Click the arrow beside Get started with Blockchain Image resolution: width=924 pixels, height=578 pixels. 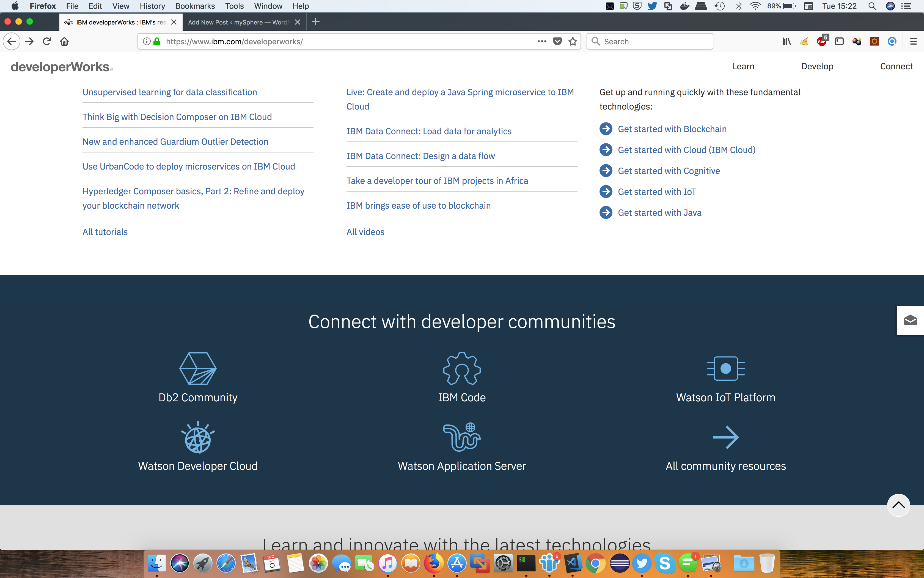[x=606, y=129]
